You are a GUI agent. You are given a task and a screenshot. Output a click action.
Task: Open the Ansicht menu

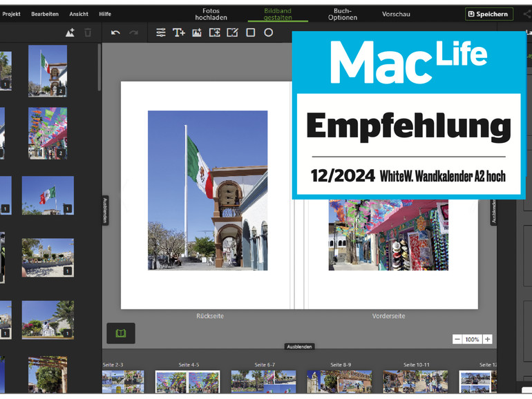(x=79, y=14)
